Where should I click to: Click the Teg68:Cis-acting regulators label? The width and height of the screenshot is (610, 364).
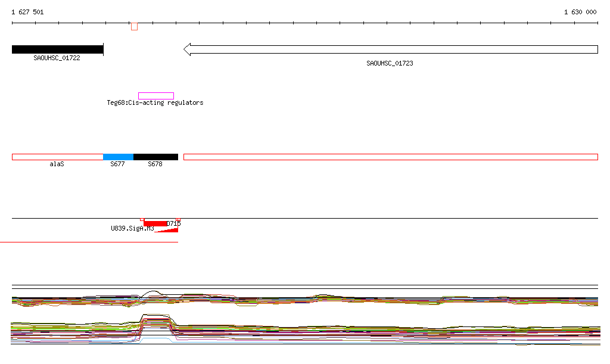(x=155, y=103)
